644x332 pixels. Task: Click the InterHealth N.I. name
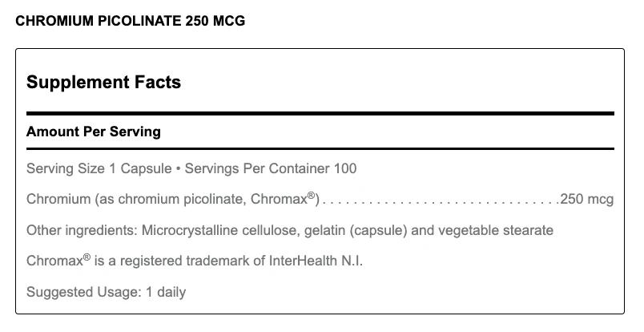316,261
